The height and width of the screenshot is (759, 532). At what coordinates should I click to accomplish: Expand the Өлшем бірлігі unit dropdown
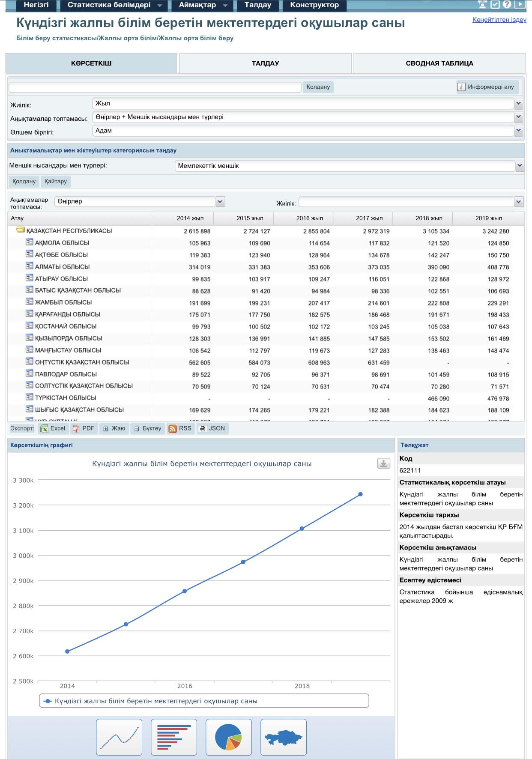(x=518, y=131)
